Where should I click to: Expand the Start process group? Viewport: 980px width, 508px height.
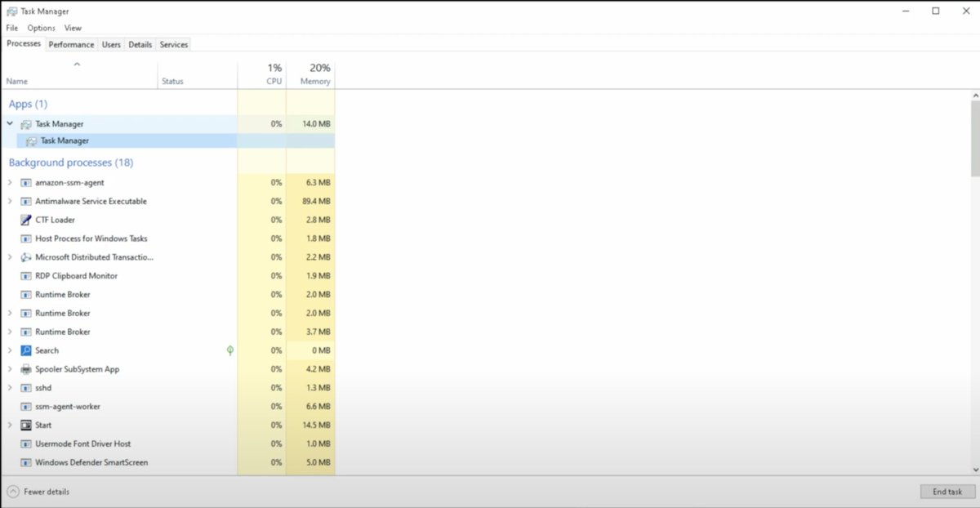(x=10, y=426)
